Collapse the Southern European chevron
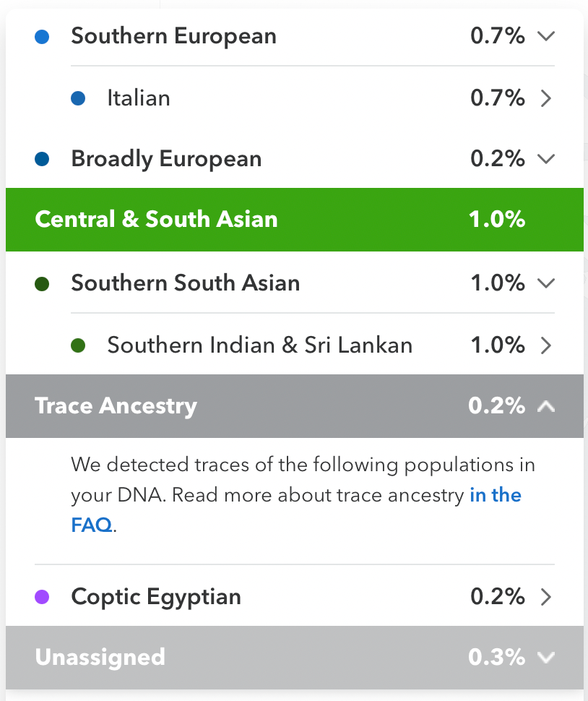 [x=546, y=36]
